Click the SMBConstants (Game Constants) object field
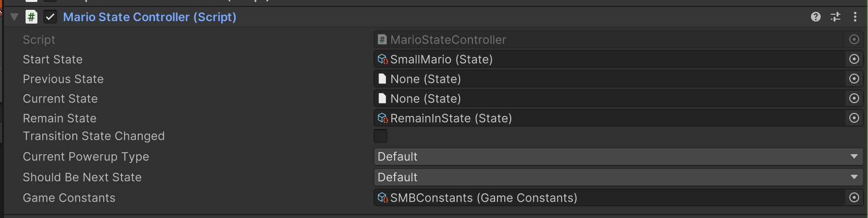The width and height of the screenshot is (868, 218). (x=610, y=198)
